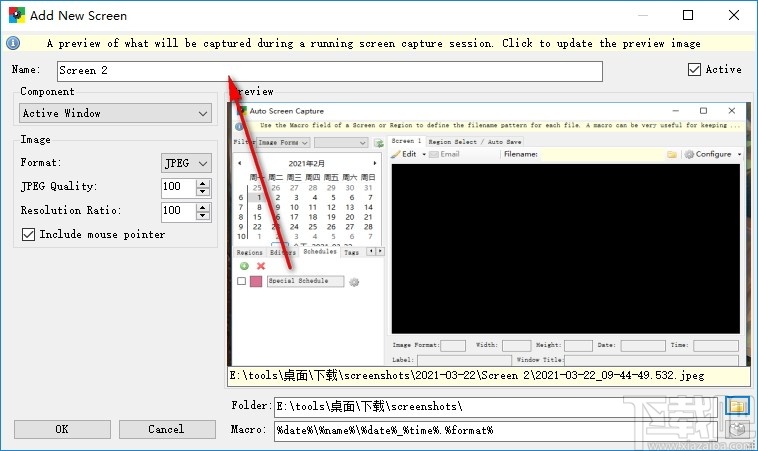The width and height of the screenshot is (758, 451).
Task: Click the macro tag brick icon beside Macro field
Action: [x=737, y=430]
